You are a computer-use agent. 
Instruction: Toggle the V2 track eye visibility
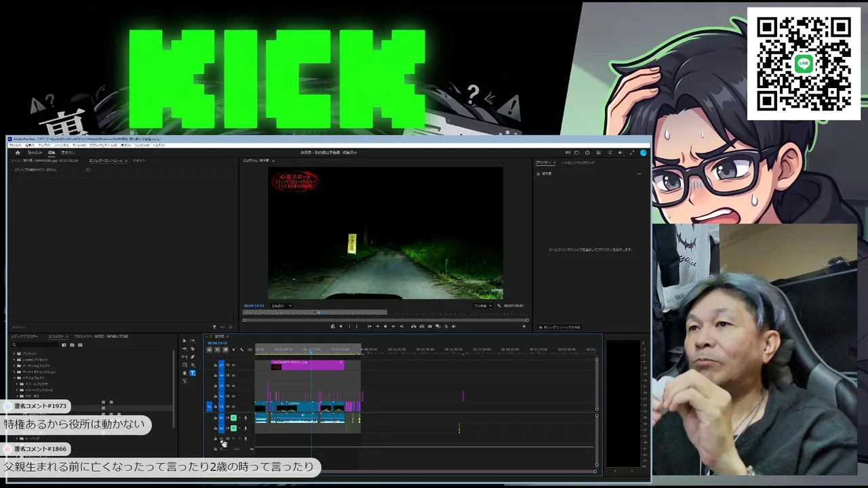[233, 396]
